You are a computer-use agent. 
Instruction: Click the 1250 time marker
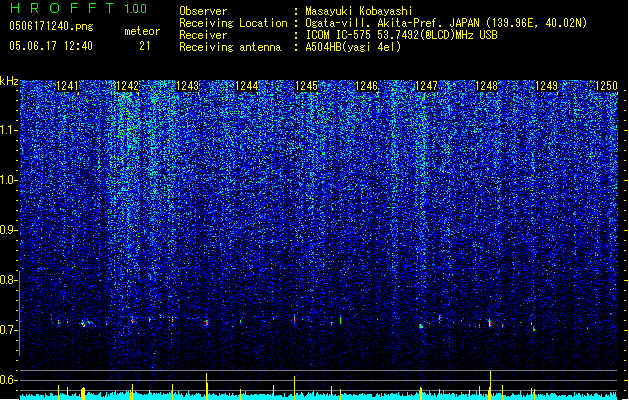point(606,86)
